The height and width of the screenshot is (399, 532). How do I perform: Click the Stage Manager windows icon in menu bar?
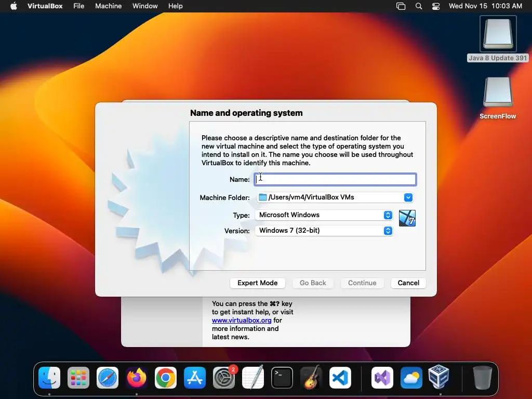click(x=401, y=6)
